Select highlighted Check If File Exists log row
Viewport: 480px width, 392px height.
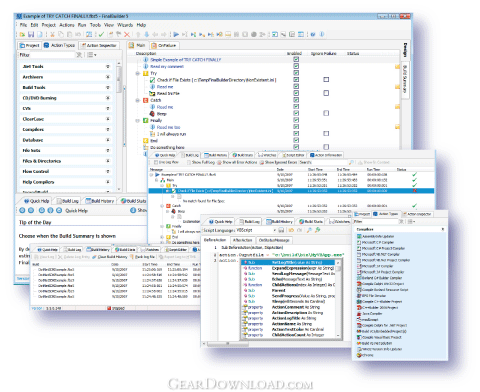point(291,191)
